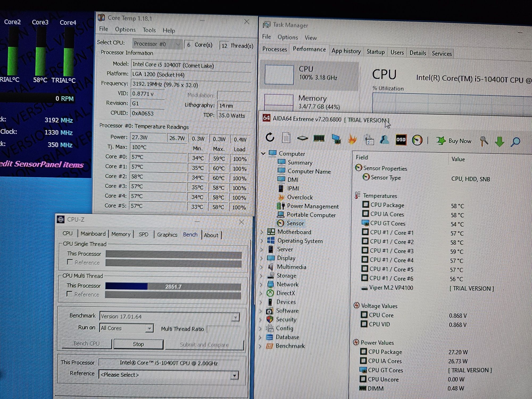This screenshot has height=399, width=532.
Task: Open the Benchmark version dropdown in CPU-Z
Action: pos(235,317)
